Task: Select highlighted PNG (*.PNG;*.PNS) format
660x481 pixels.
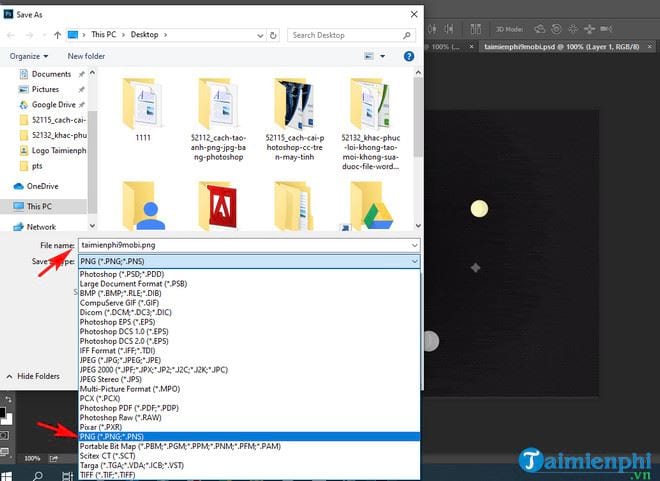Action: pyautogui.click(x=249, y=437)
